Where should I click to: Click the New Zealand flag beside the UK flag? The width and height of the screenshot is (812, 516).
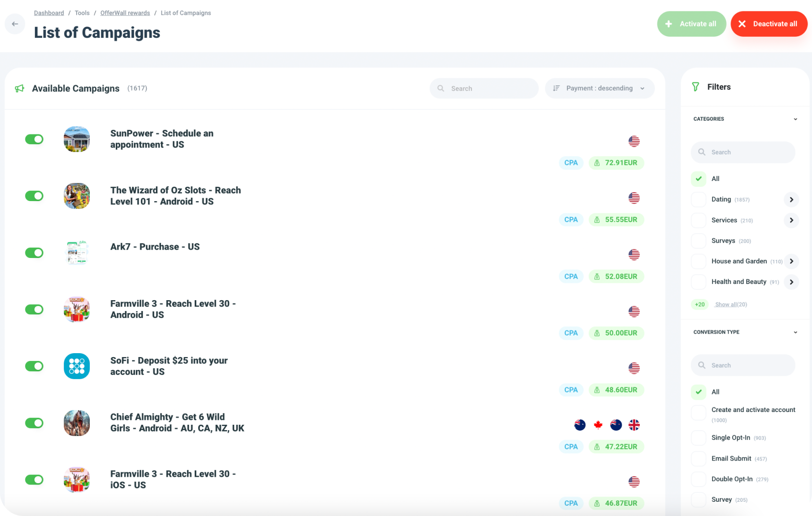[616, 425]
